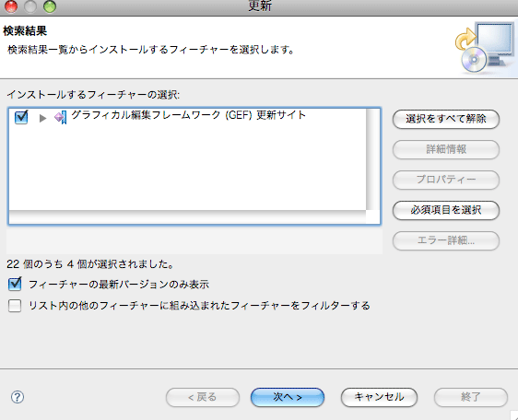Click the GEF update site icon
This screenshot has width=518, height=420.
[61, 117]
